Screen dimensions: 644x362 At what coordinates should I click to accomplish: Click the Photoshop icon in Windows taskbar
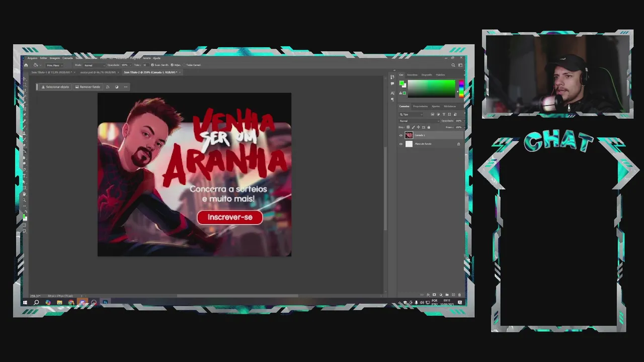pos(105,302)
